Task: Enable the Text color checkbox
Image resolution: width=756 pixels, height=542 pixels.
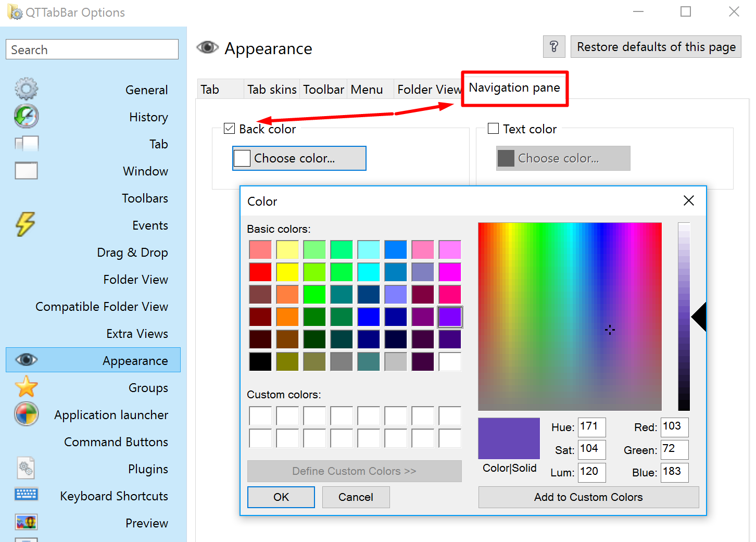Action: coord(493,128)
